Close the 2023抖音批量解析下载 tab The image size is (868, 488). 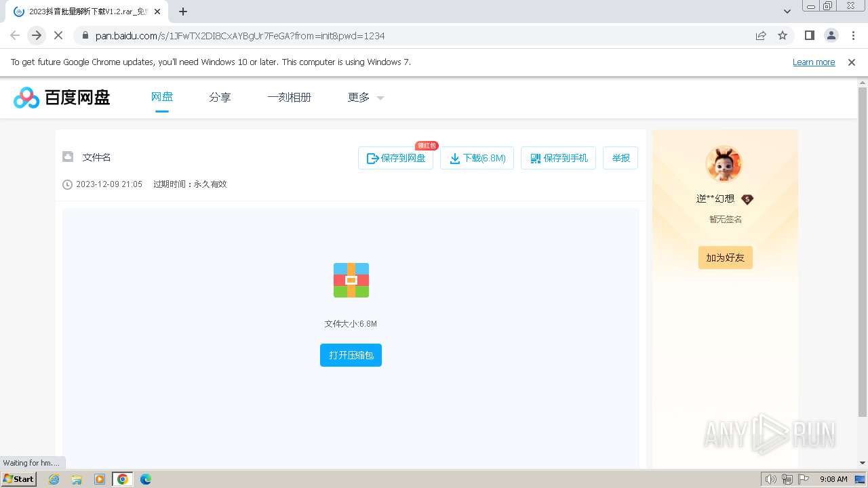click(157, 12)
